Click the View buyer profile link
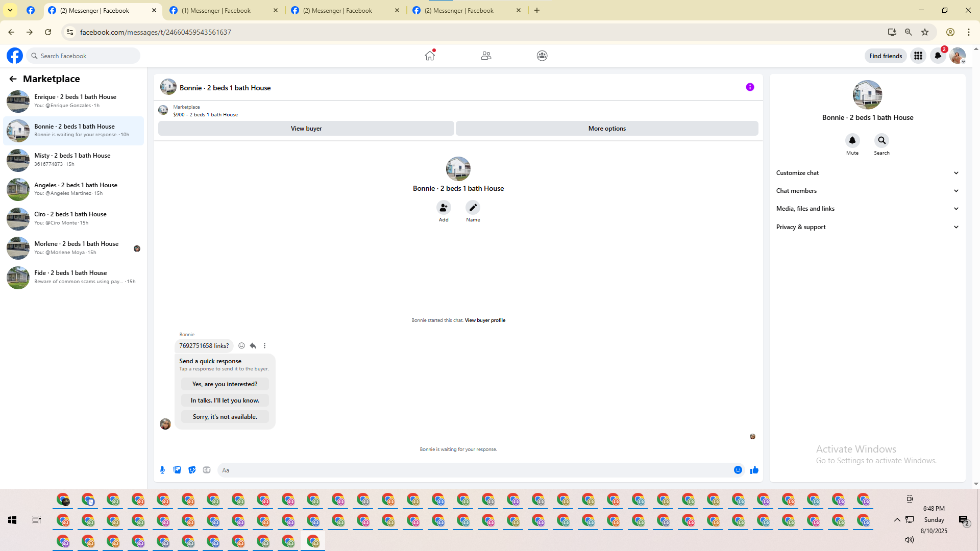Image resolution: width=980 pixels, height=551 pixels. [485, 320]
